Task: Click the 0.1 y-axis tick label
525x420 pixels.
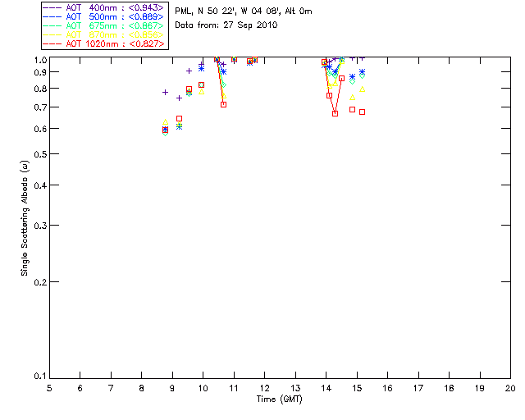Action: point(40,377)
